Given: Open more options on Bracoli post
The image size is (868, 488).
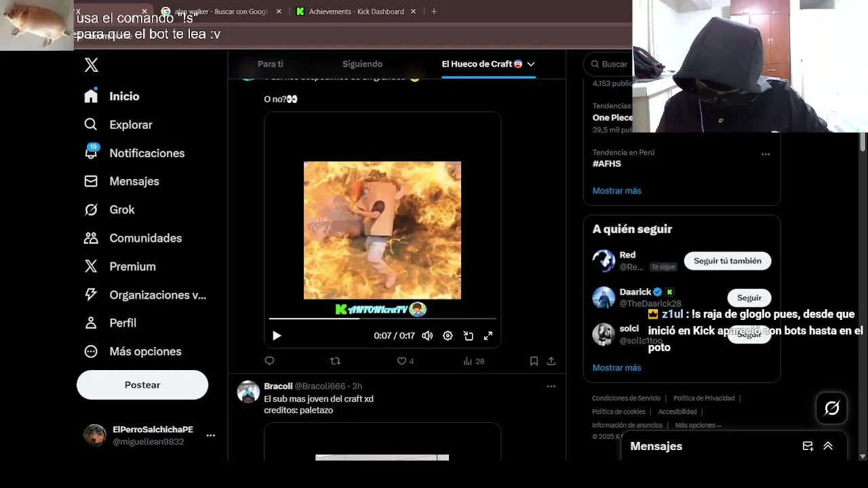Looking at the screenshot, I should click(551, 386).
